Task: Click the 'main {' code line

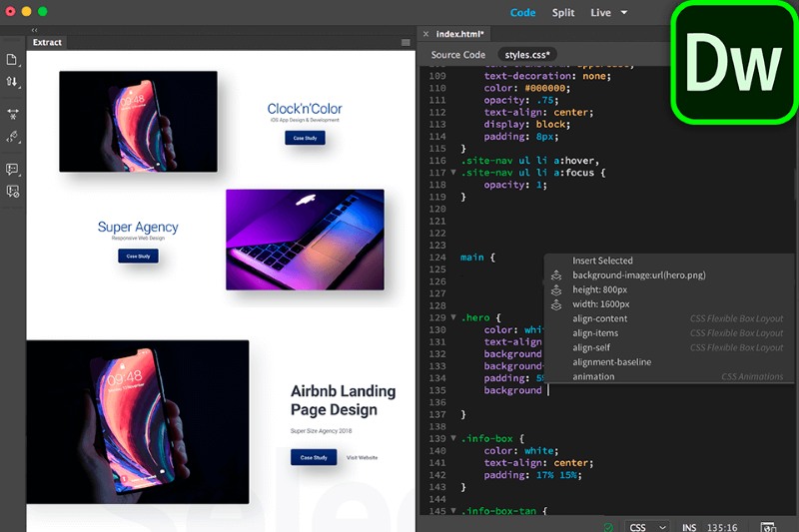Action: point(477,258)
